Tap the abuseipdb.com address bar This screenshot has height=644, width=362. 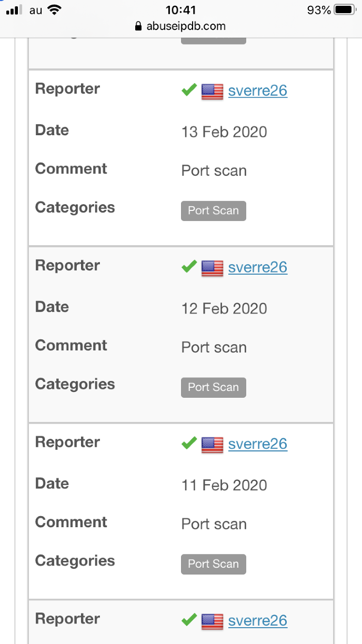(180, 26)
